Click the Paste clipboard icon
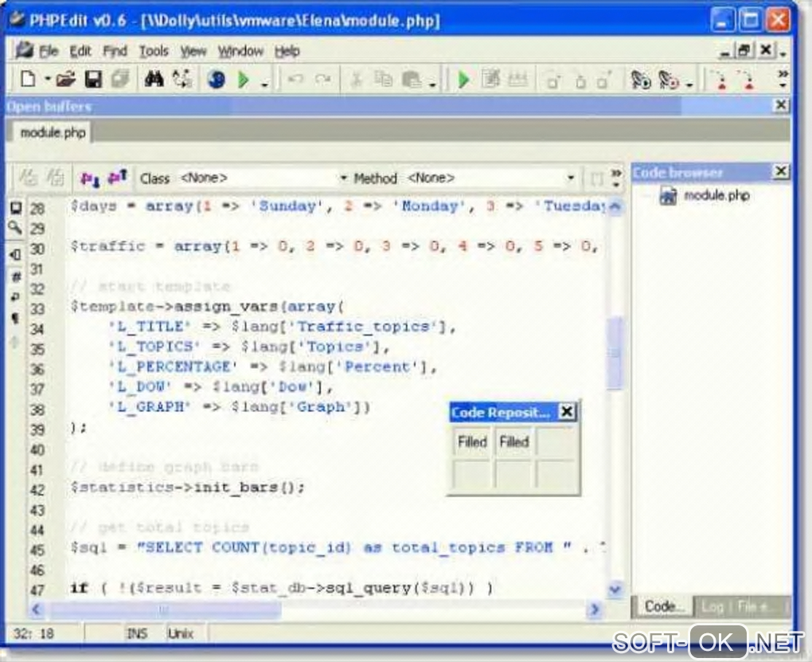The width and height of the screenshot is (812, 662). (x=412, y=80)
